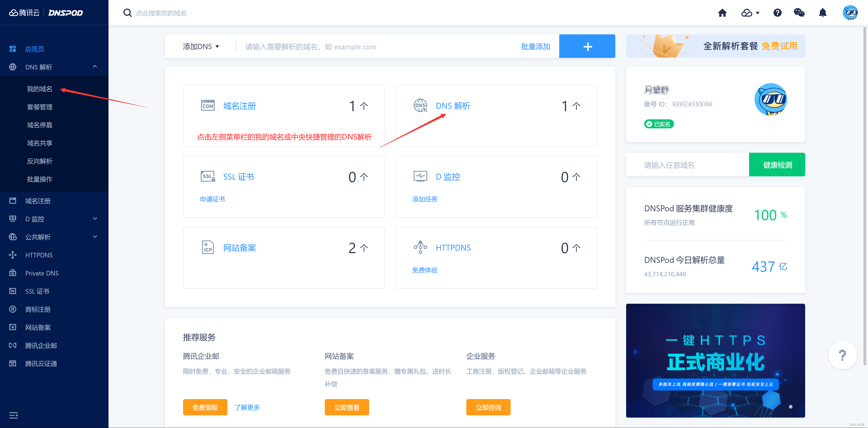Click 域名注册 sidebar icon
The image size is (868, 428).
click(x=12, y=201)
